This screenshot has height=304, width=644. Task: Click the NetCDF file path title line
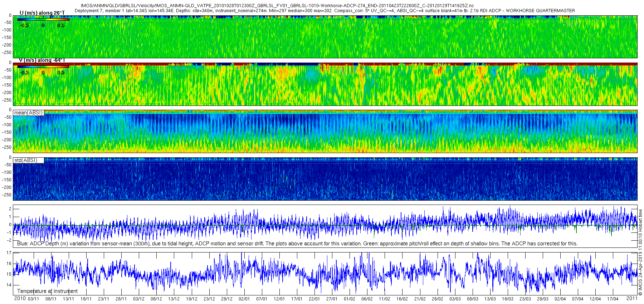click(277, 6)
